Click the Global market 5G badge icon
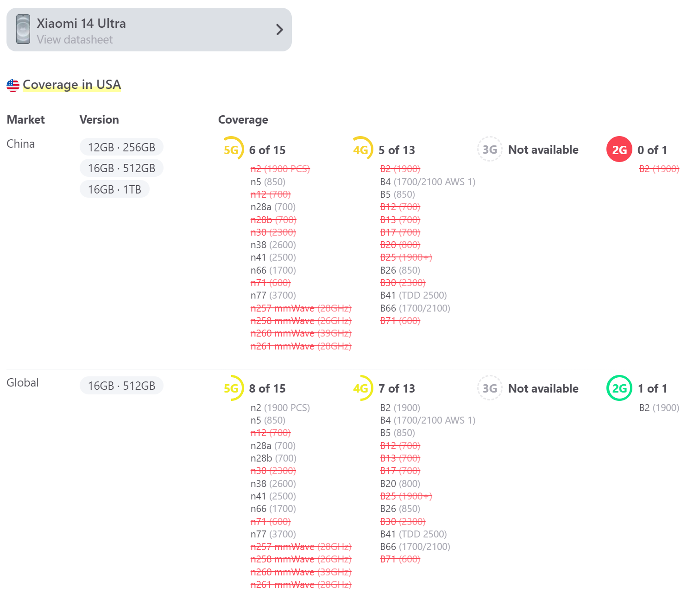 click(231, 388)
